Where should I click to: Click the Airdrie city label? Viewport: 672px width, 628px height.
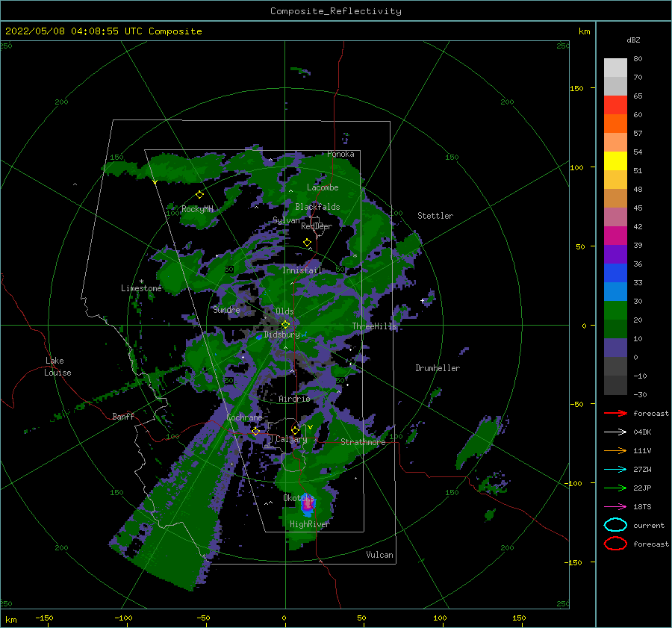point(294,399)
